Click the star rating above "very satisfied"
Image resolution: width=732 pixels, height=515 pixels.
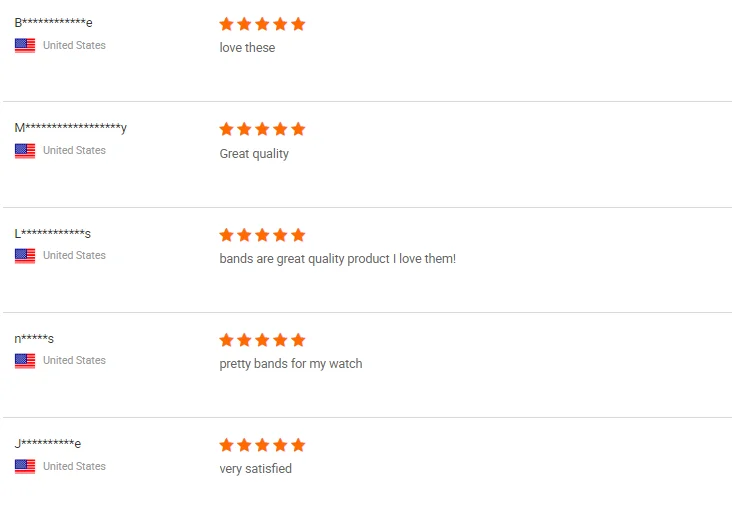262,445
